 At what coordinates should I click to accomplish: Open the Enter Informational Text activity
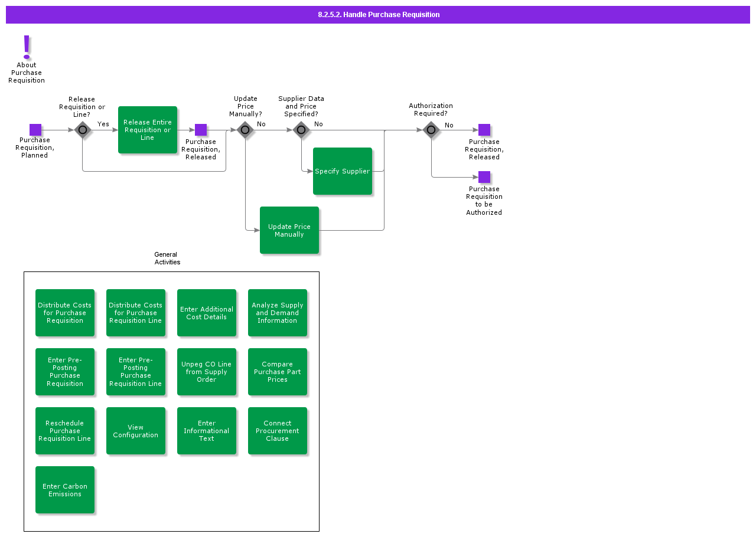coord(207,431)
